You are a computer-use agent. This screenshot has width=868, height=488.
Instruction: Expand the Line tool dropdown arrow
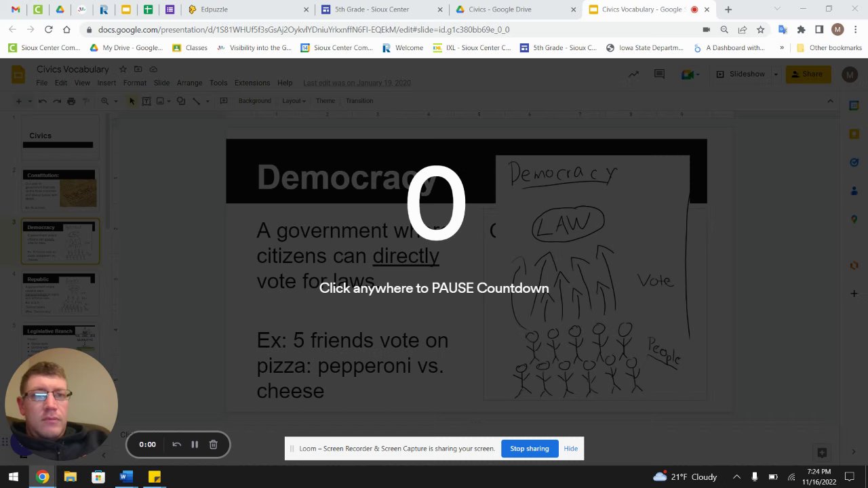(207, 101)
